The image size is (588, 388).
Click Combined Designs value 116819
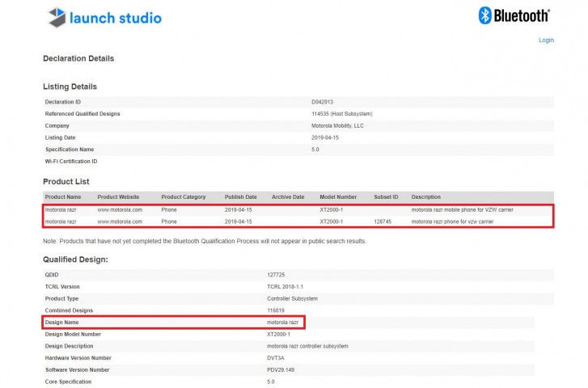click(x=276, y=310)
